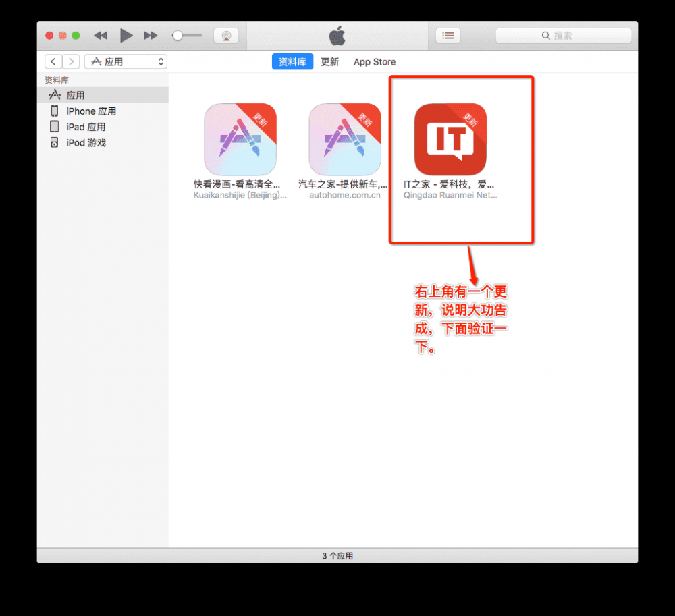Select the 资料库 tab
This screenshot has height=616, width=675.
point(292,61)
